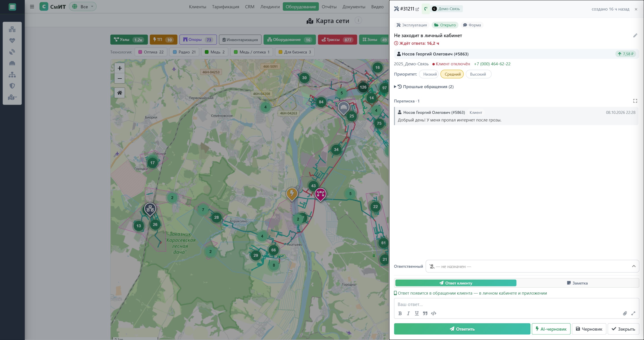Apply underline formatting in reply editor
Viewport: 644px width, 340px height.
417,313
